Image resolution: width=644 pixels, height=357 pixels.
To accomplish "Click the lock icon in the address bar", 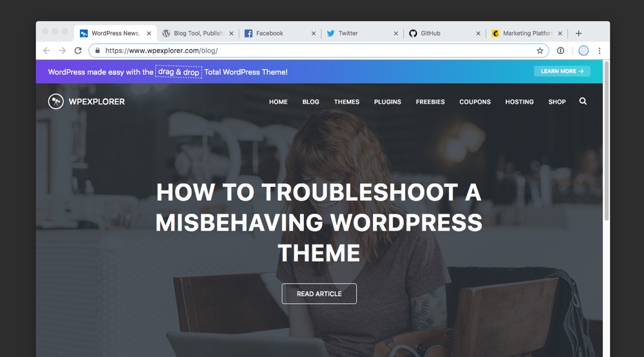I will point(97,50).
